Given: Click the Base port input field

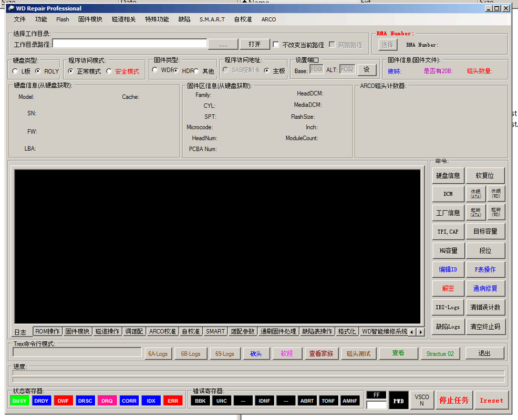Looking at the screenshot, I should (x=316, y=69).
